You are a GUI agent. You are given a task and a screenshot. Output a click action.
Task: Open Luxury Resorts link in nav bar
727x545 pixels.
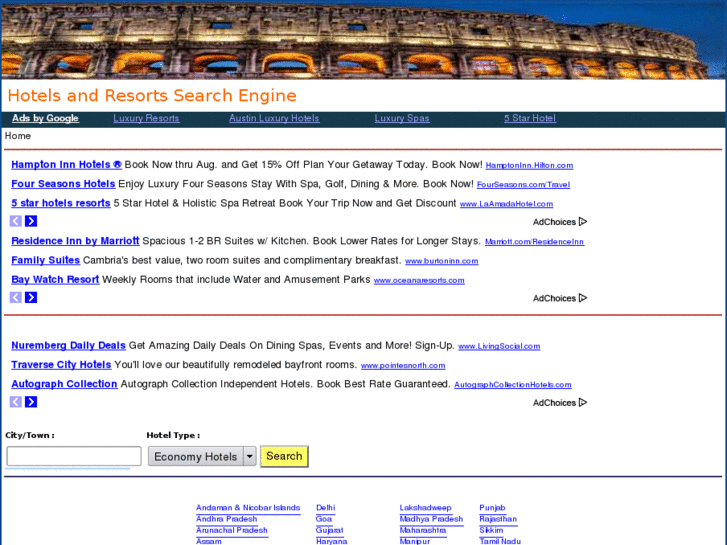tap(146, 118)
